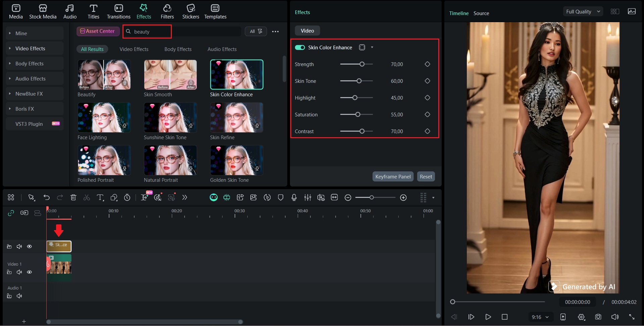Open the Full Quality preview dropdown

(x=583, y=11)
